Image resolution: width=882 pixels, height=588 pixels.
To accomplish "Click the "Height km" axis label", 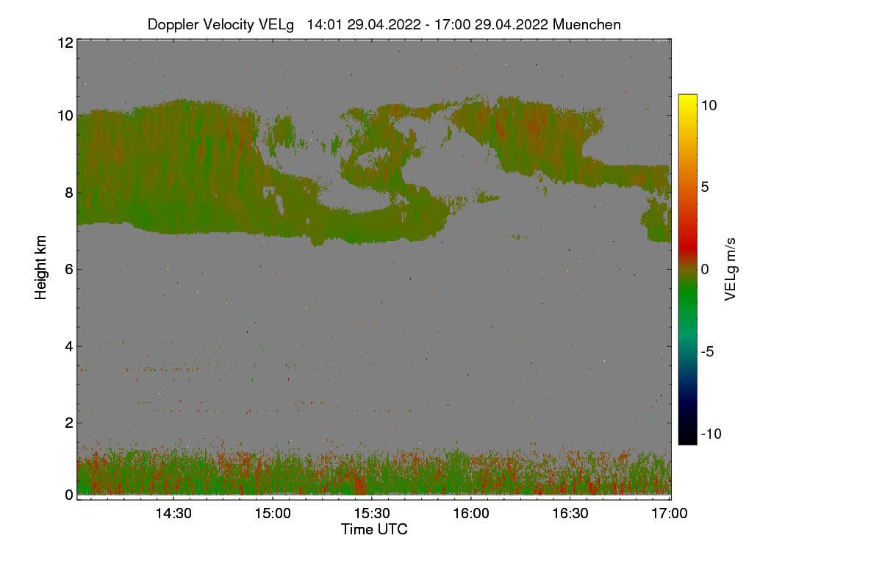I will click(x=41, y=268).
